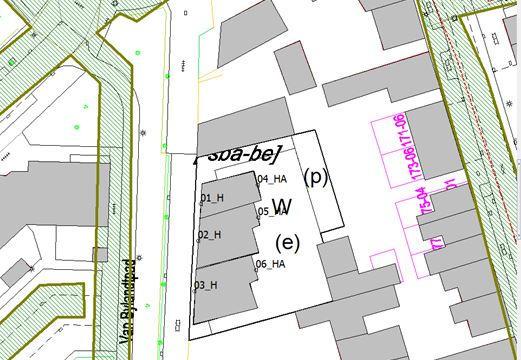Click the point marker next to label 01_H
521x360 pixels.
(201, 204)
